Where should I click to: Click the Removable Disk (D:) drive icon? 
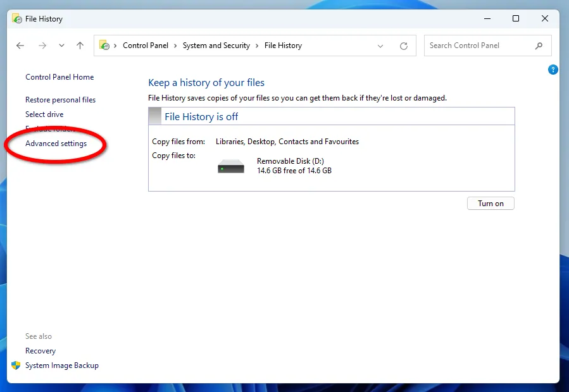tap(231, 167)
